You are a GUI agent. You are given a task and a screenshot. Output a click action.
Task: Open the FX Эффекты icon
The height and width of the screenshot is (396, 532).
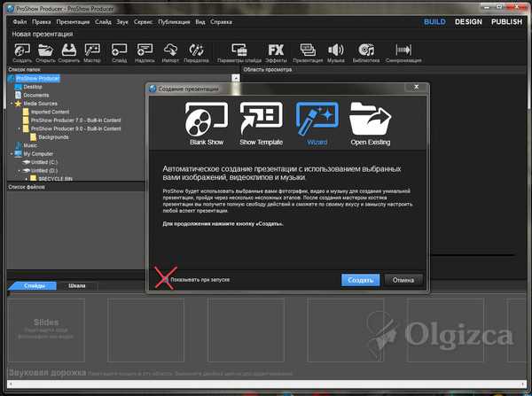point(276,53)
